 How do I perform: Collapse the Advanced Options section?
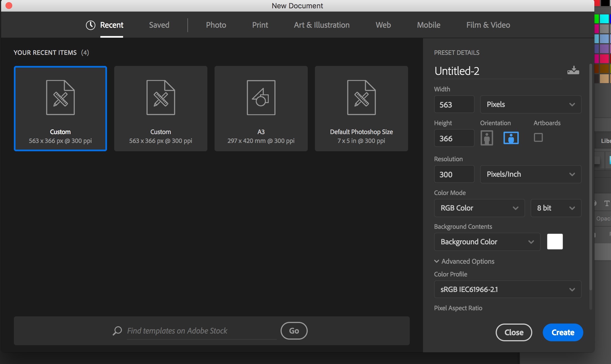pos(437,261)
